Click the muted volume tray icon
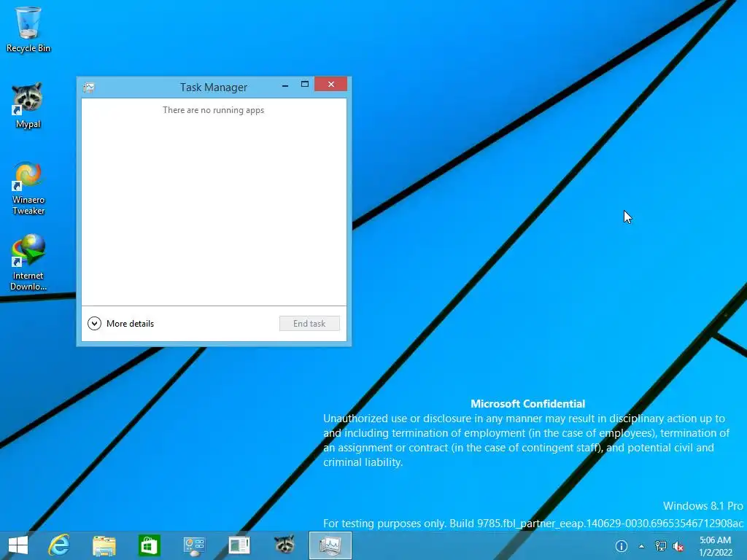 678,547
